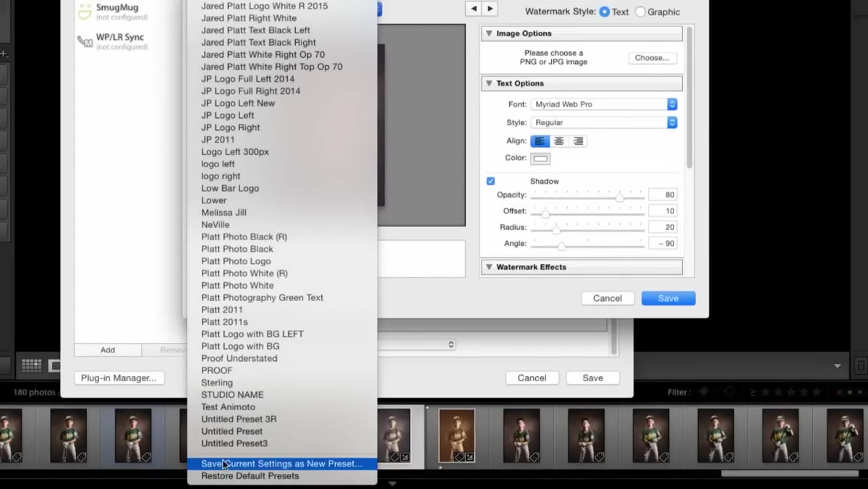This screenshot has width=868, height=489.
Task: Filter filmstrip by red color label
Action: point(839,392)
